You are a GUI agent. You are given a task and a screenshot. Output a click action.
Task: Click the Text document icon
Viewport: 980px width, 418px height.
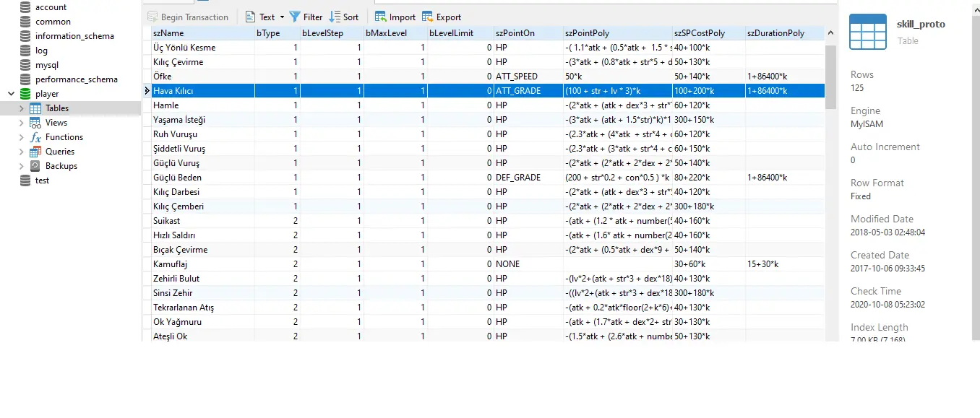tap(250, 17)
